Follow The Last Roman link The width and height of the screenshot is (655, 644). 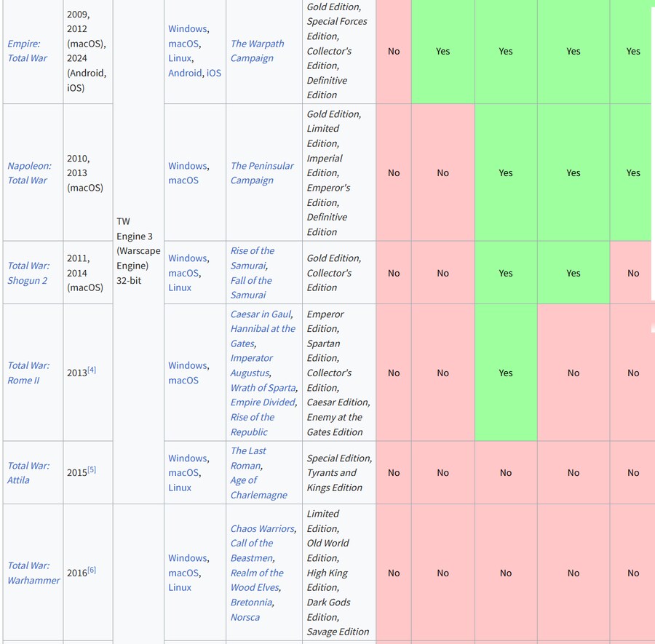tap(248, 458)
